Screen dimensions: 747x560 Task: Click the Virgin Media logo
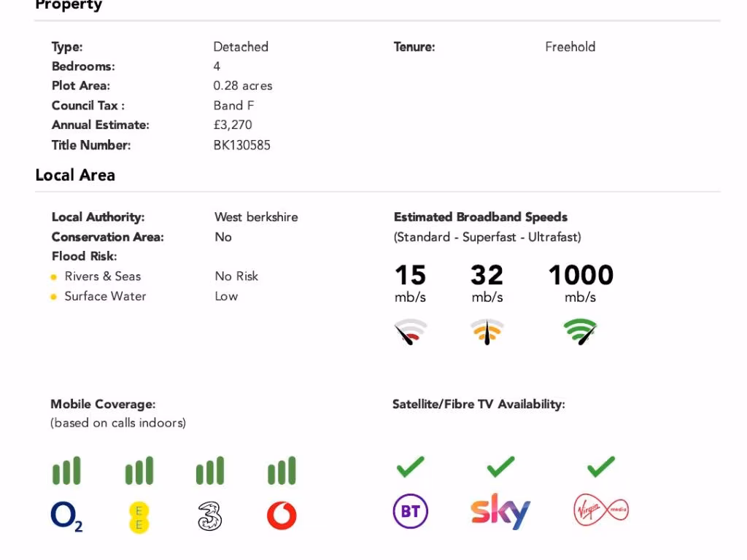[x=600, y=510]
